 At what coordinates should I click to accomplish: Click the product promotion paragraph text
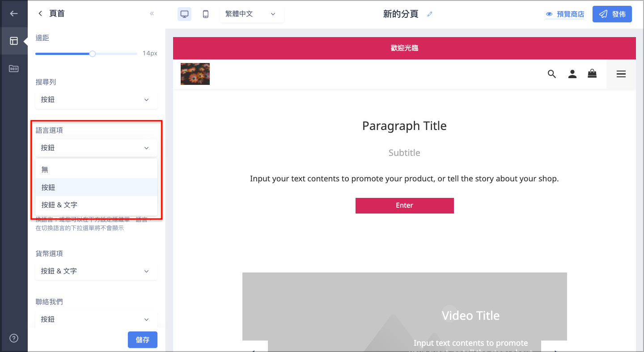point(404,179)
